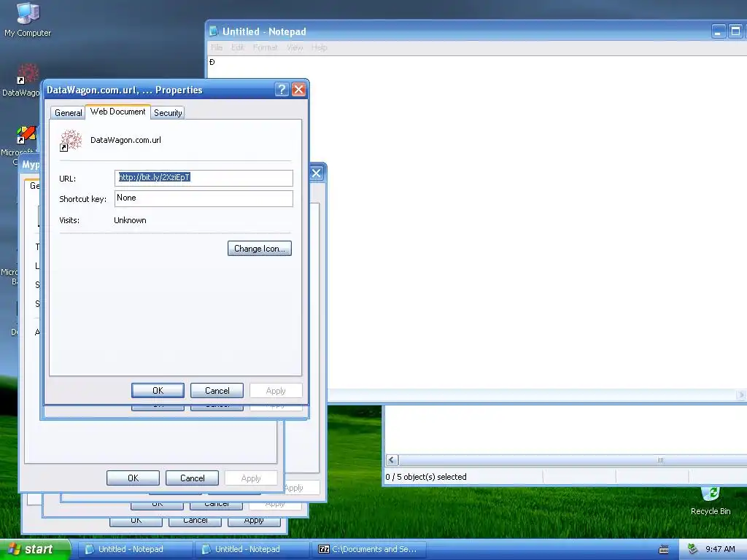Screen dimensions: 747x560
Task: Open Notepad File menu
Action: (x=216, y=47)
